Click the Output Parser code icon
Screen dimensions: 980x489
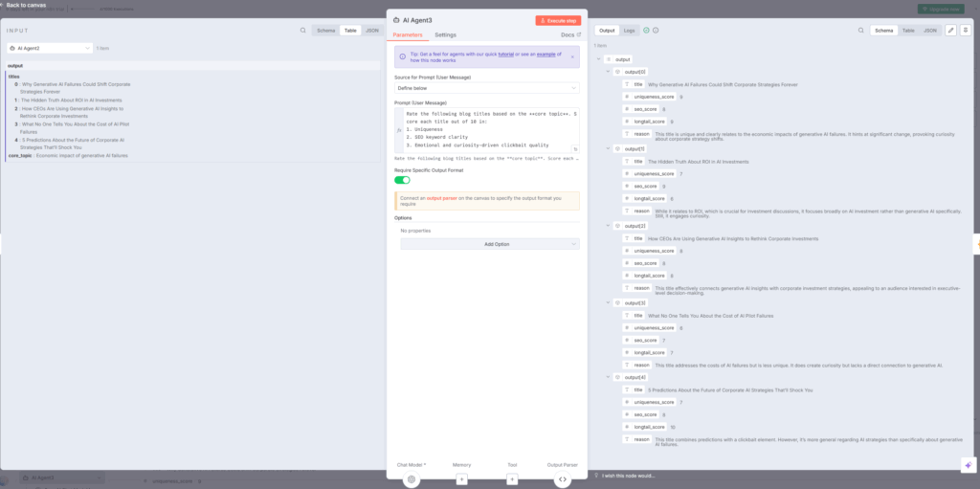click(562, 478)
